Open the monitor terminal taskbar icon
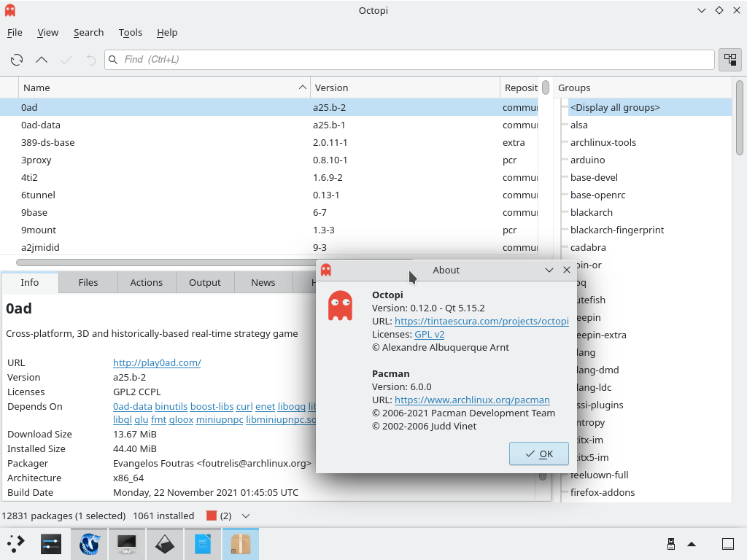The height and width of the screenshot is (560, 747). 127,544
